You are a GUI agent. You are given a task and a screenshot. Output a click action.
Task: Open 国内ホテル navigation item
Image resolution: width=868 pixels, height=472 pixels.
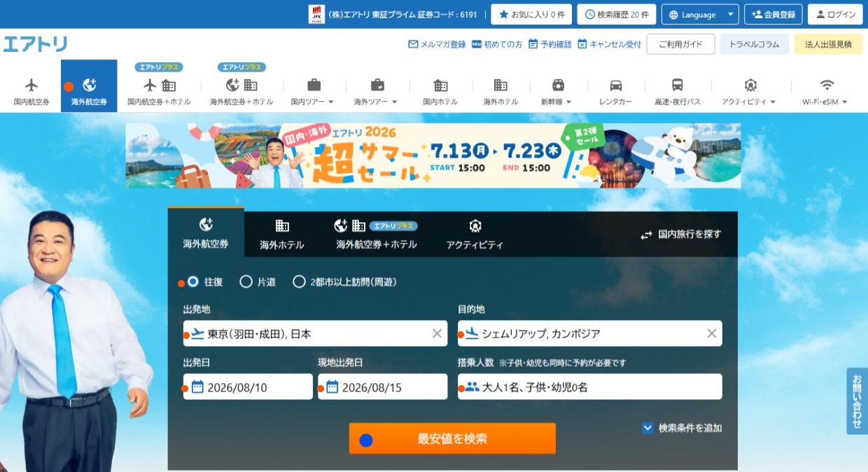440,92
